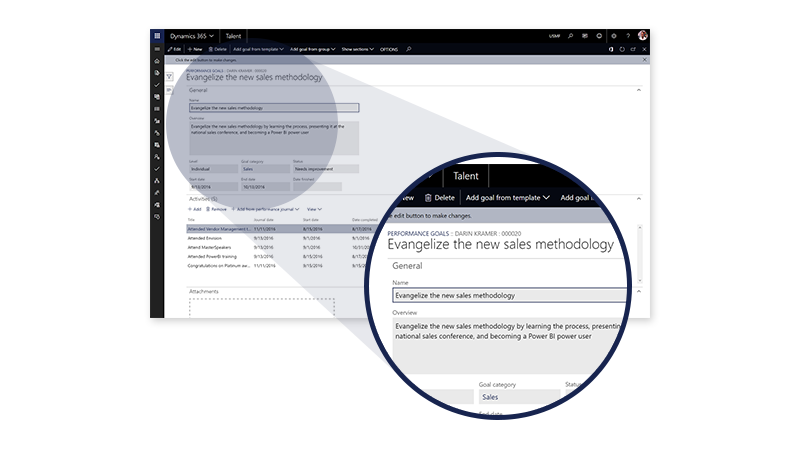This screenshot has width=800, height=450.
Task: Click the Name field in the small window
Action: 274,108
